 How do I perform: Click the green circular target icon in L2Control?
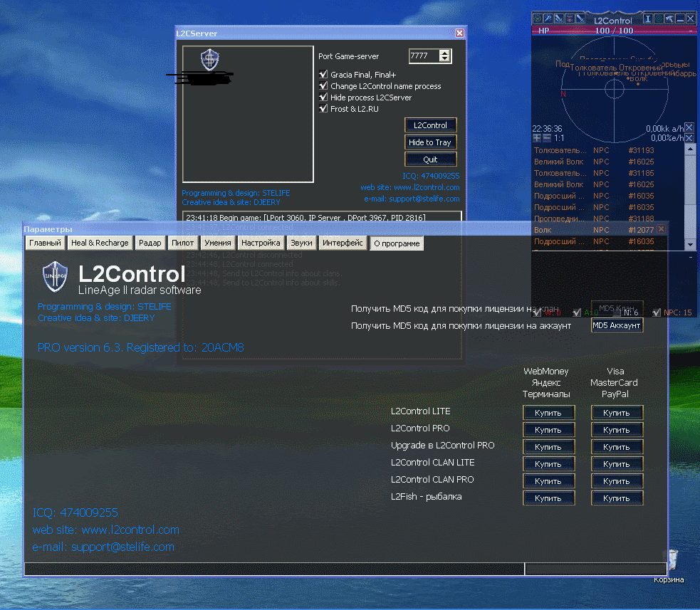click(659, 19)
